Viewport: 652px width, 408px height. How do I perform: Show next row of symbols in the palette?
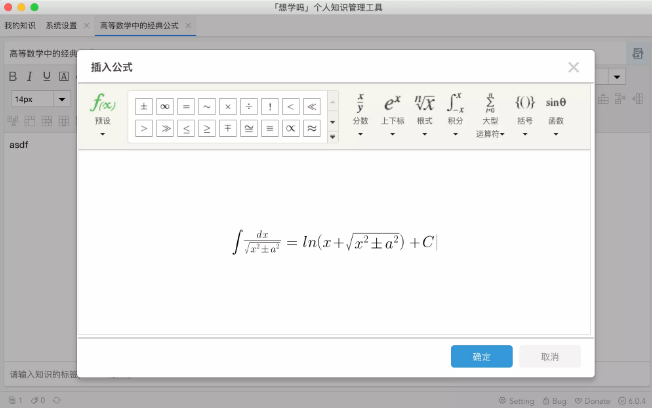[x=333, y=122]
